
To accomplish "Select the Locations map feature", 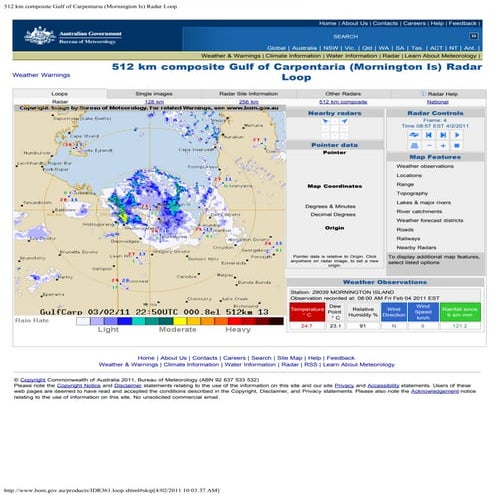I will point(409,175).
